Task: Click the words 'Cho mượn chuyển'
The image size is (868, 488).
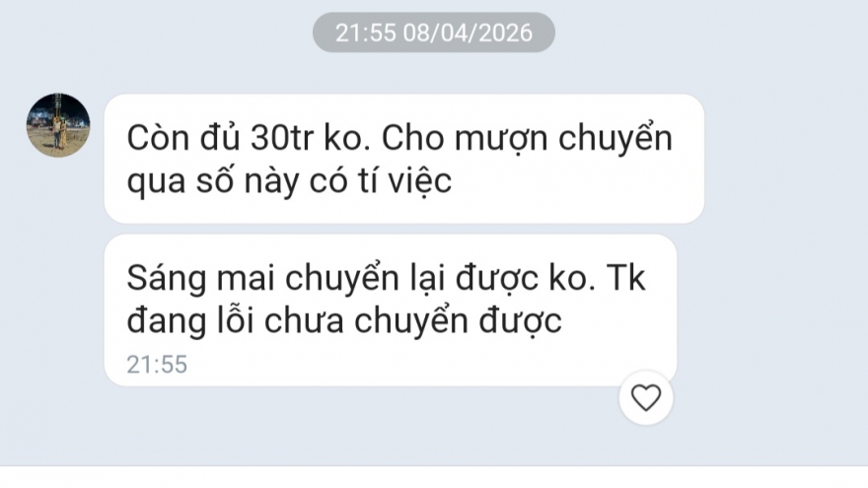Action: pyautogui.click(x=527, y=138)
